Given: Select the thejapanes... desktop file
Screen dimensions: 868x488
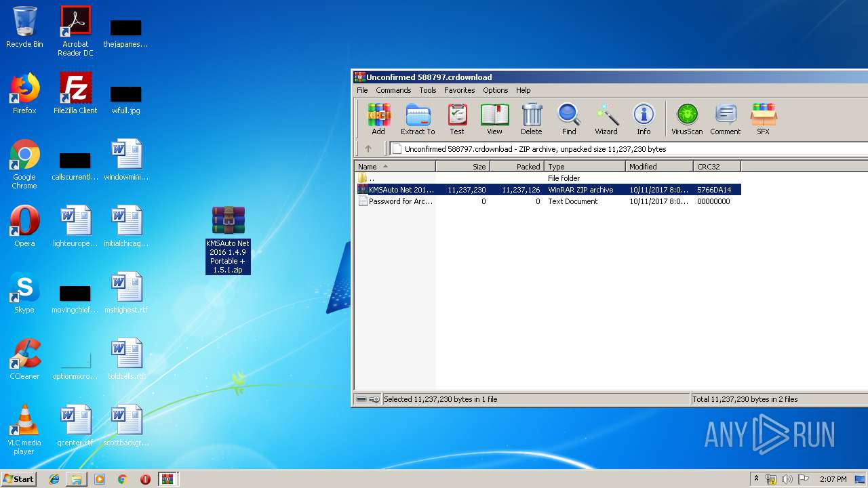Looking at the screenshot, I should 126,34.
